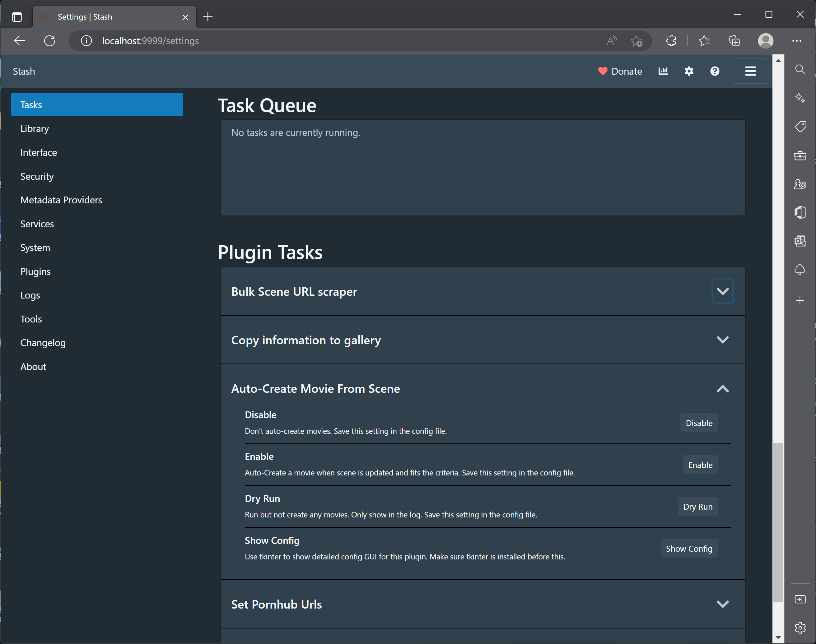Viewport: 816px width, 644px height.
Task: Click the Show Config button
Action: (688, 549)
